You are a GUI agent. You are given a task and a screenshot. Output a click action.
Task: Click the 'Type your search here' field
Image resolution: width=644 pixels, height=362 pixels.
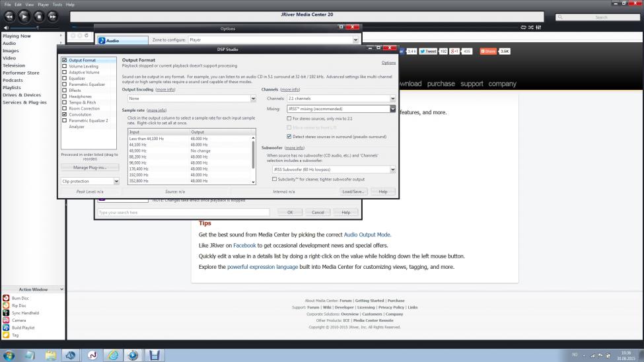click(x=184, y=213)
